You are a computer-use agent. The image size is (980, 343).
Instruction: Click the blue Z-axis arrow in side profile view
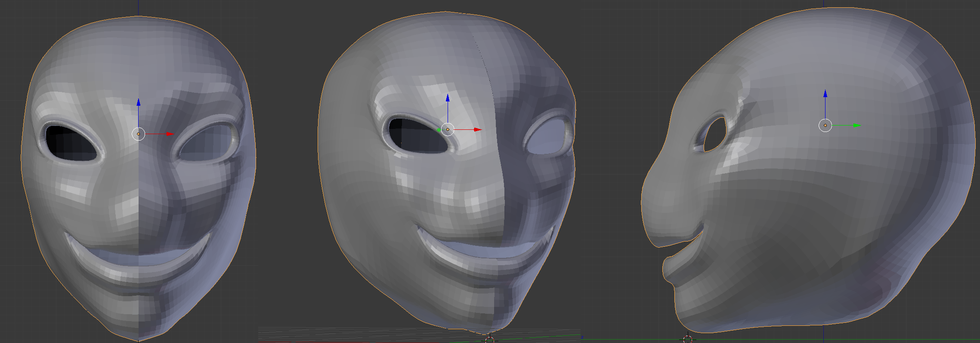[825, 94]
